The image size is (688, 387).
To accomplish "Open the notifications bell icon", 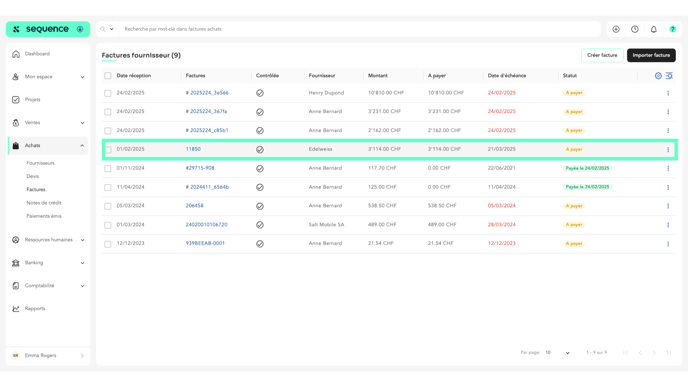I will pyautogui.click(x=653, y=29).
